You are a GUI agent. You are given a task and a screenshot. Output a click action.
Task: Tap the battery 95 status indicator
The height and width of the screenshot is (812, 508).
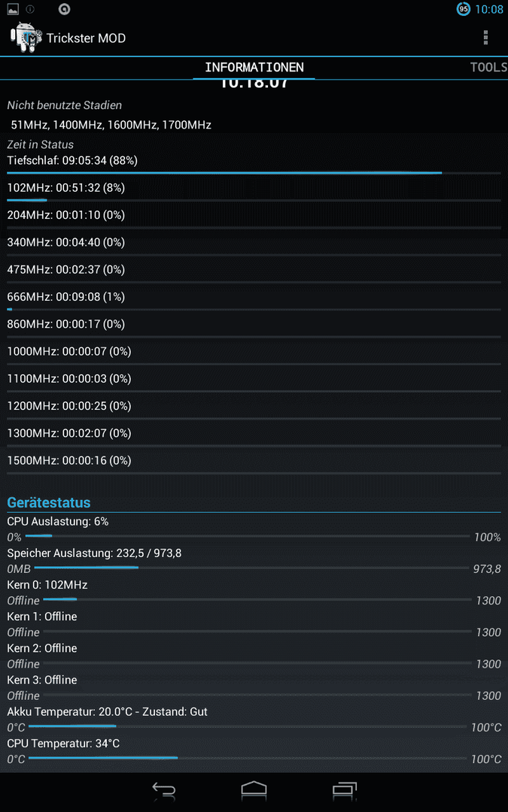pyautogui.click(x=464, y=9)
